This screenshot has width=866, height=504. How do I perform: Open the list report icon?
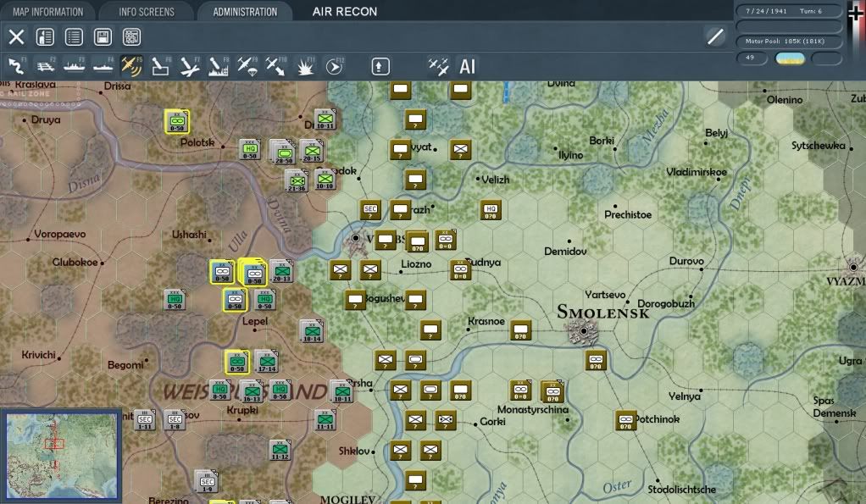[x=74, y=37]
